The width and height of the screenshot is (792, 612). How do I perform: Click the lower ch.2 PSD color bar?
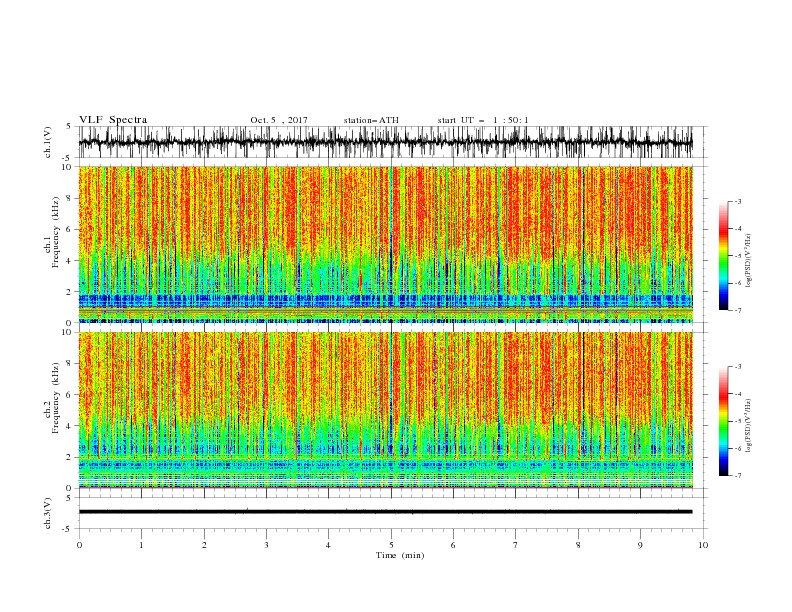(x=723, y=421)
